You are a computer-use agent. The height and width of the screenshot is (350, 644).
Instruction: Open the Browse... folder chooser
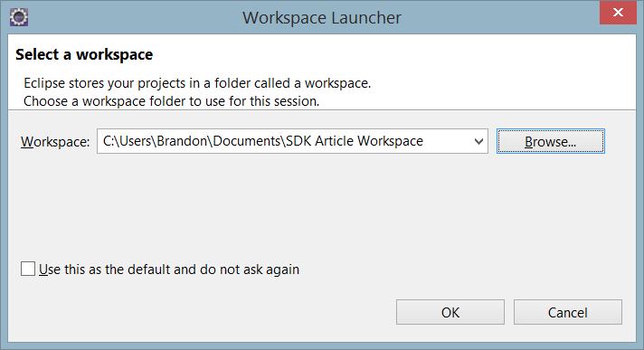[550, 141]
